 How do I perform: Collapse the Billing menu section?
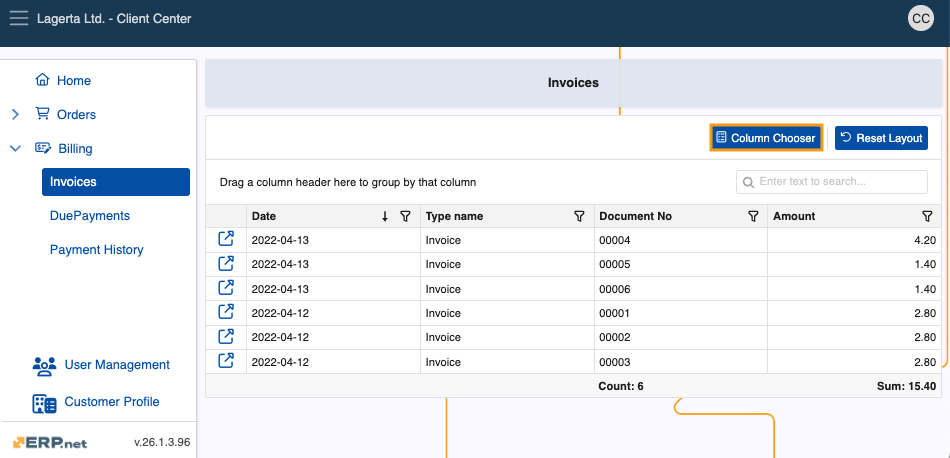(x=16, y=148)
